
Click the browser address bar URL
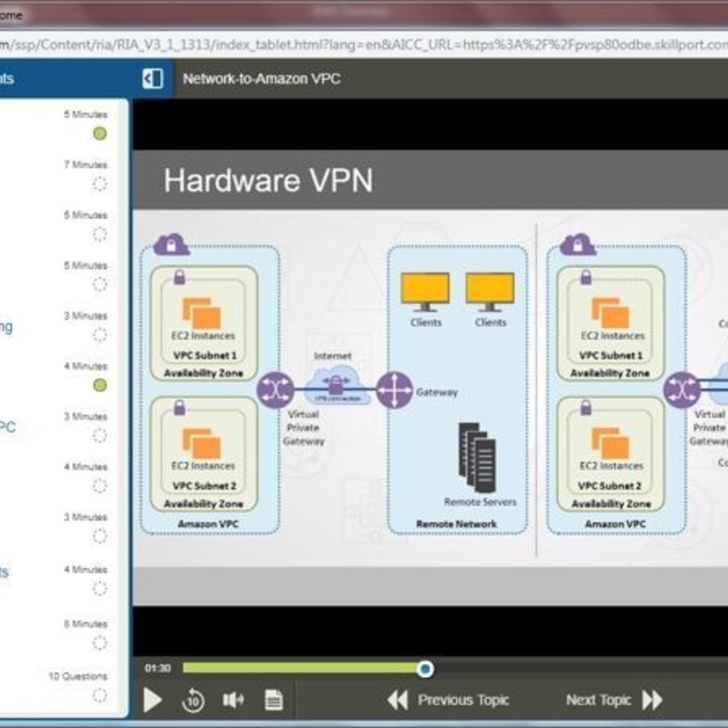pyautogui.click(x=364, y=45)
